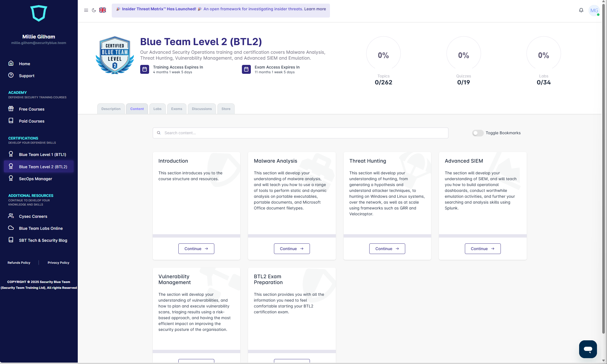607x364 pixels.
Task: Open the live chat widget
Action: coord(588,349)
